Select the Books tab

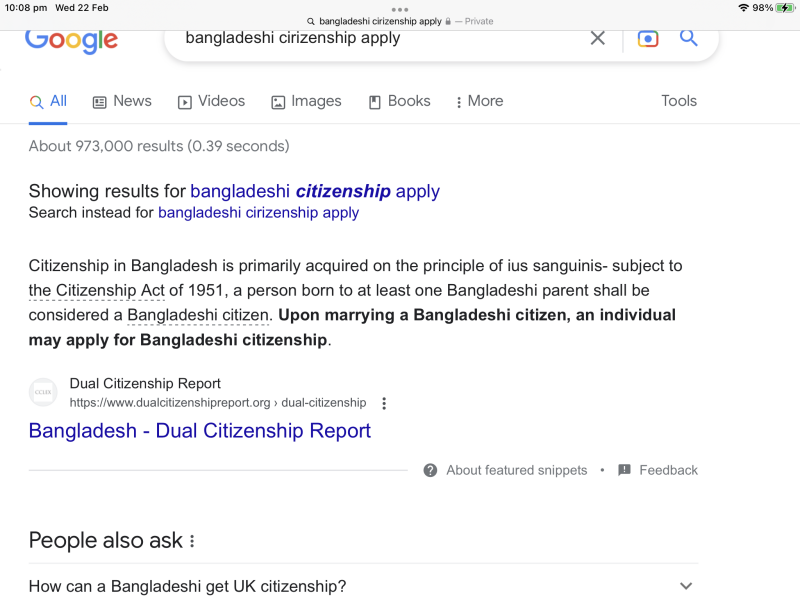coord(399,101)
